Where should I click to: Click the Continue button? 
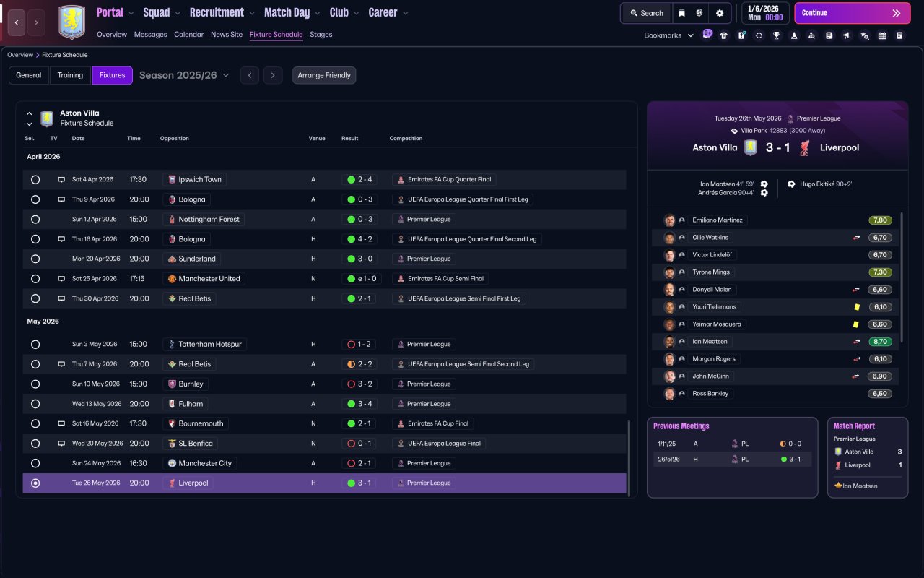tap(853, 13)
